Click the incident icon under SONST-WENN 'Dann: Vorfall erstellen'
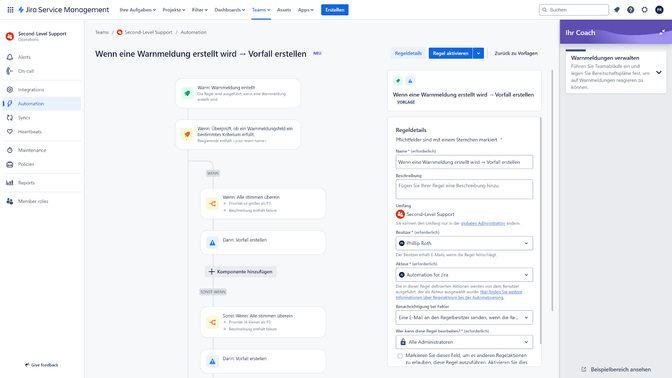 pos(213,361)
